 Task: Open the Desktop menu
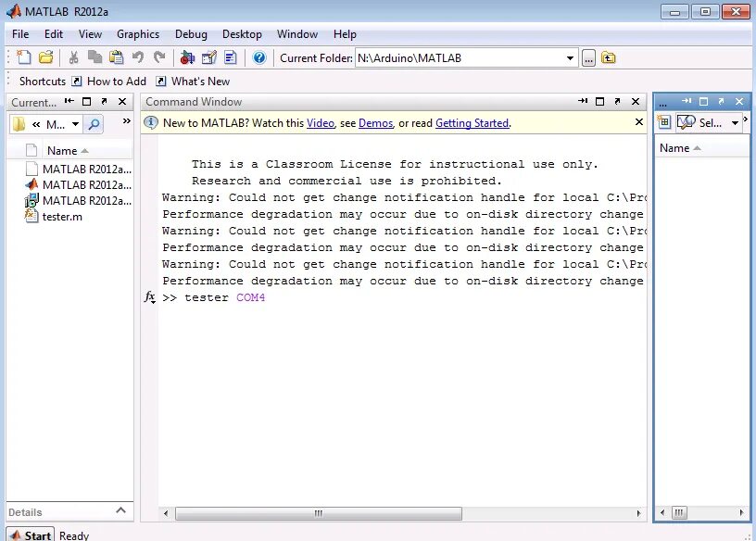point(242,34)
